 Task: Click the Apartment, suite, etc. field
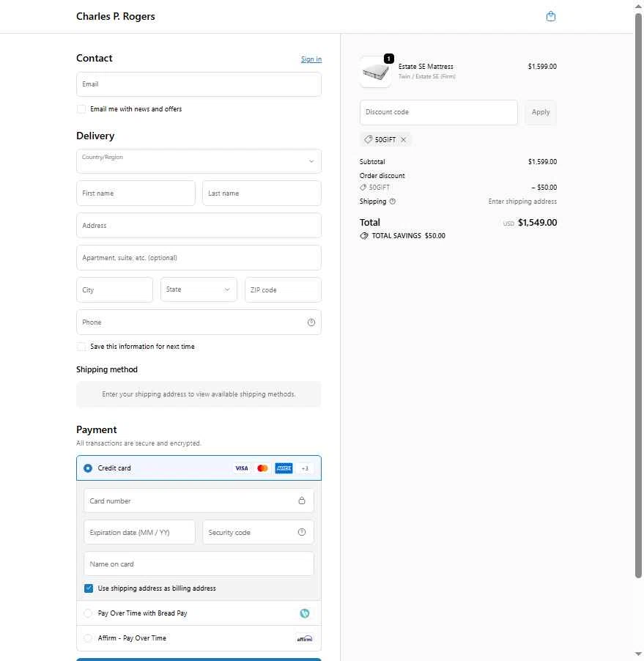pos(199,257)
